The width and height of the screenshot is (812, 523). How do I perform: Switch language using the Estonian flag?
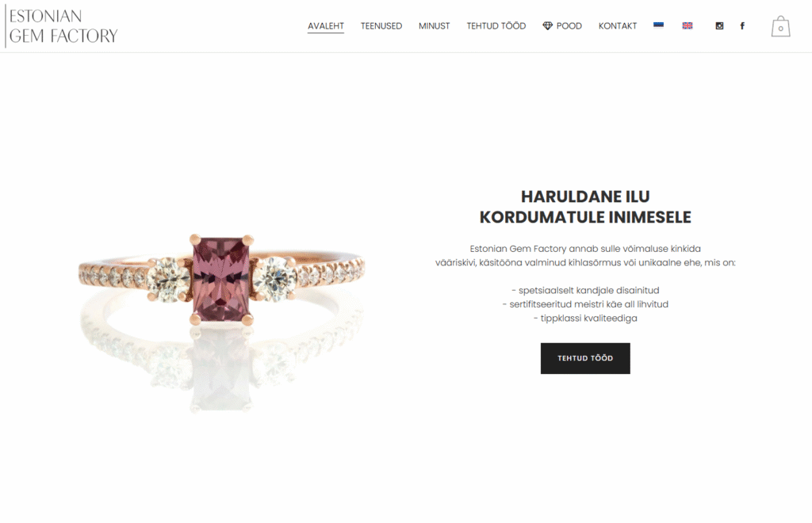pos(658,25)
